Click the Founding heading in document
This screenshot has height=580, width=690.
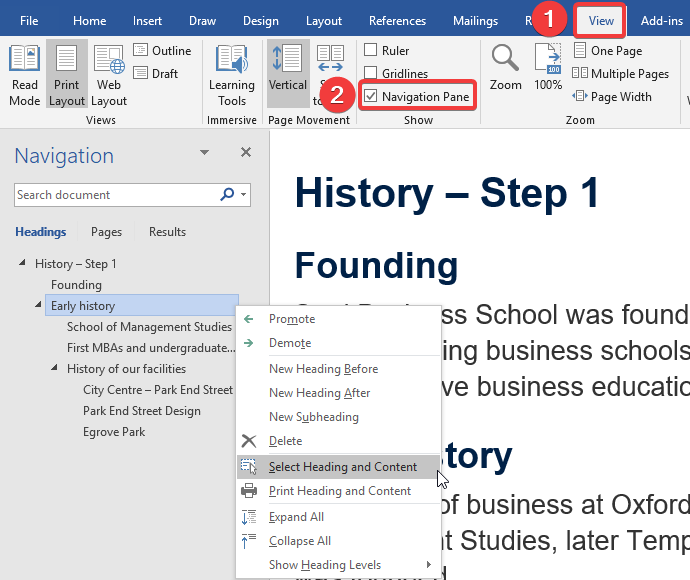[x=376, y=265]
